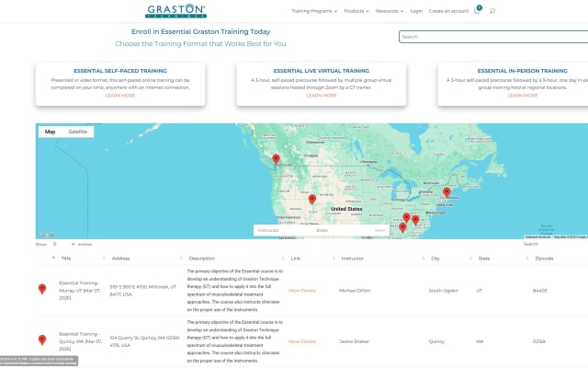Image resolution: width=588 pixels, height=368 pixels.
Task: Click the Google logo on the map
Action: [47, 236]
